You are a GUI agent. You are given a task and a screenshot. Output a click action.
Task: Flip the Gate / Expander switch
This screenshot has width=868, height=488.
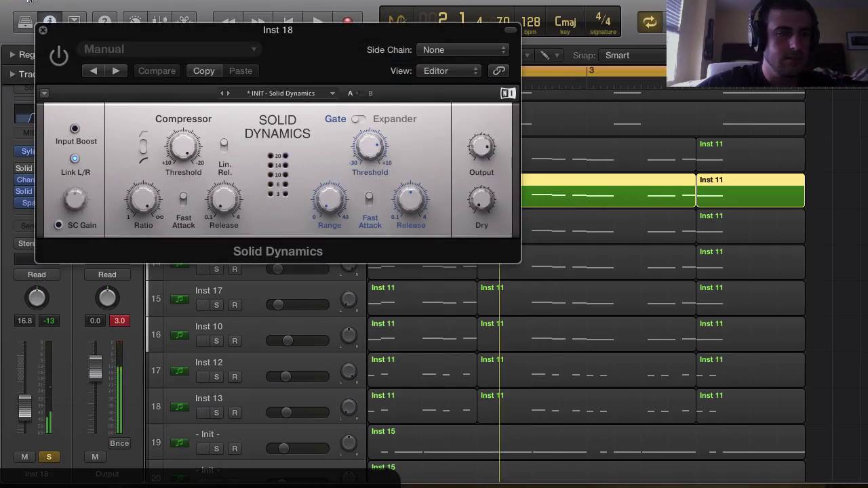click(x=358, y=119)
